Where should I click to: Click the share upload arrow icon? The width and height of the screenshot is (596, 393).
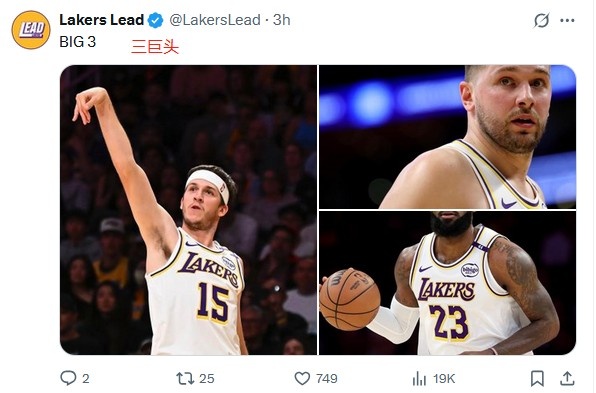(567, 378)
